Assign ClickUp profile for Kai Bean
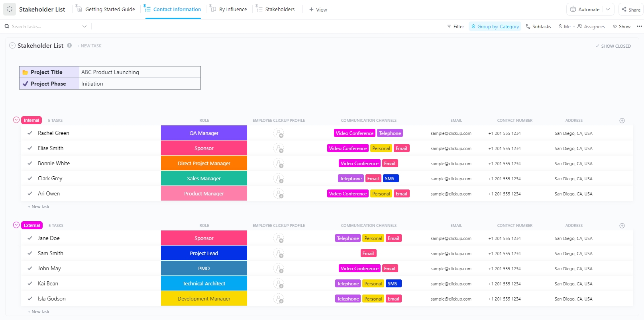Viewport: 644px width, 320px height. click(x=279, y=284)
